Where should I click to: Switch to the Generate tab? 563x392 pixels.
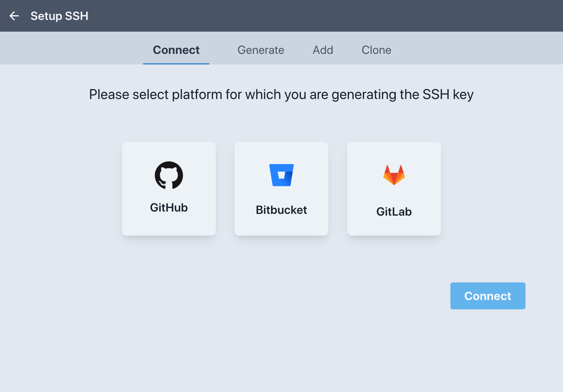[x=261, y=50]
